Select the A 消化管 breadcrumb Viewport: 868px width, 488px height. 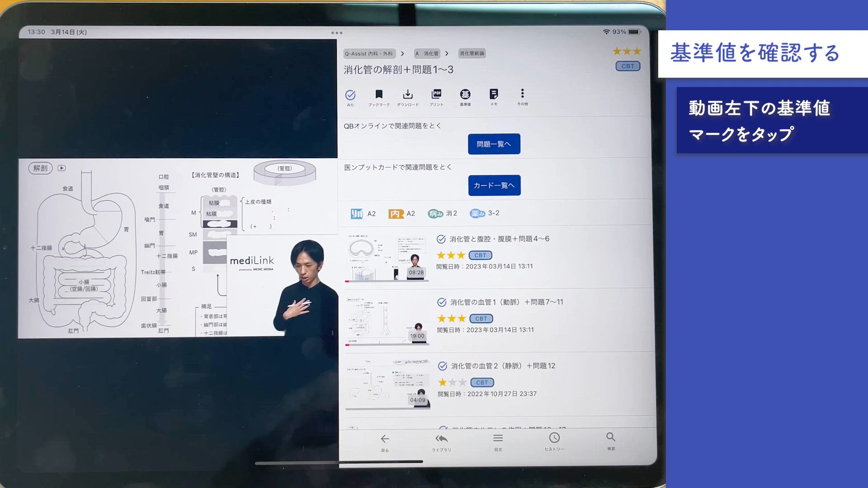(x=427, y=54)
